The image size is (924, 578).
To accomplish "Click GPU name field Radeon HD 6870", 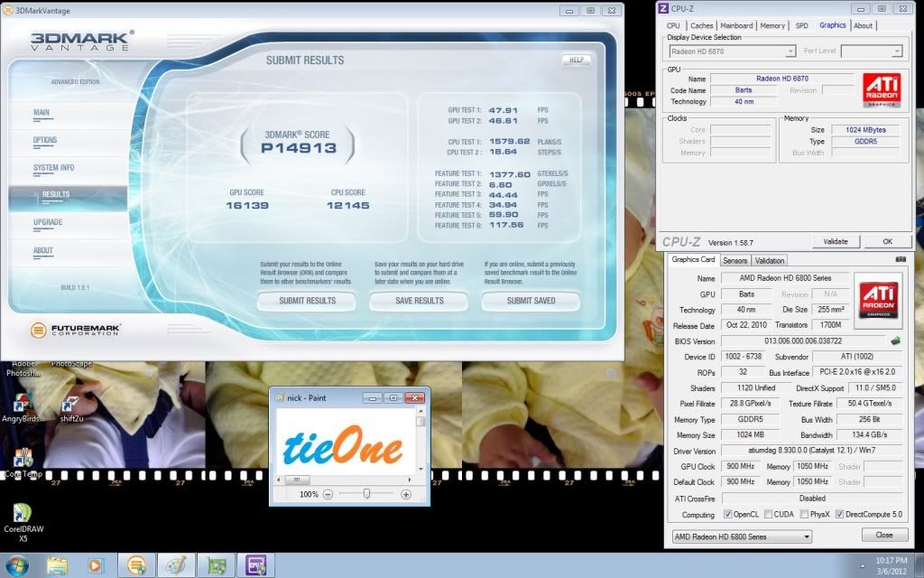I will coord(782,79).
